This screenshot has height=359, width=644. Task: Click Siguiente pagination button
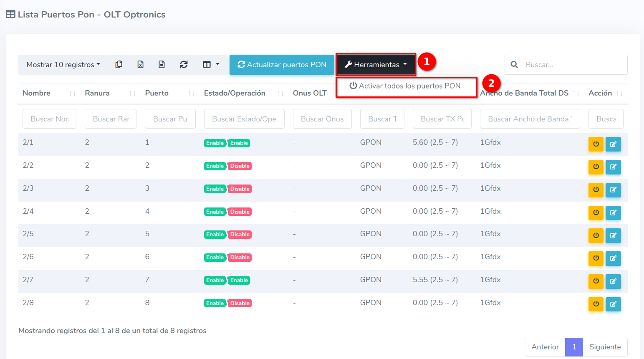[x=605, y=347]
